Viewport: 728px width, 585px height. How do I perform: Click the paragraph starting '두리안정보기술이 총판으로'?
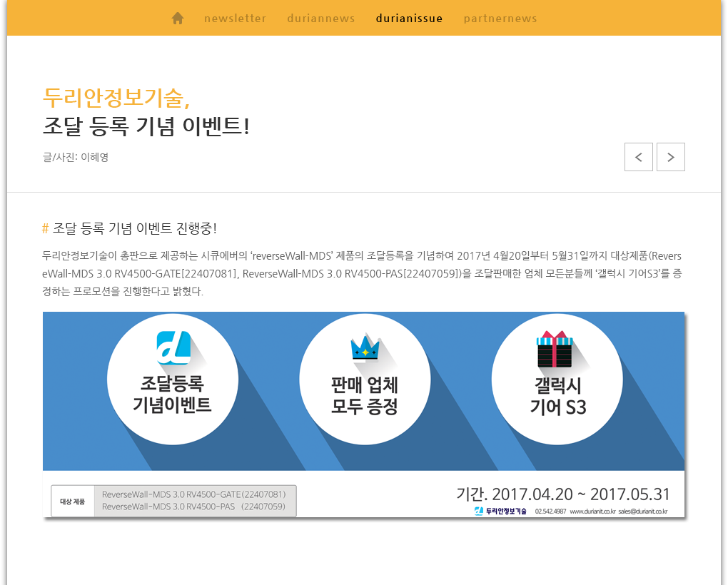362,274
